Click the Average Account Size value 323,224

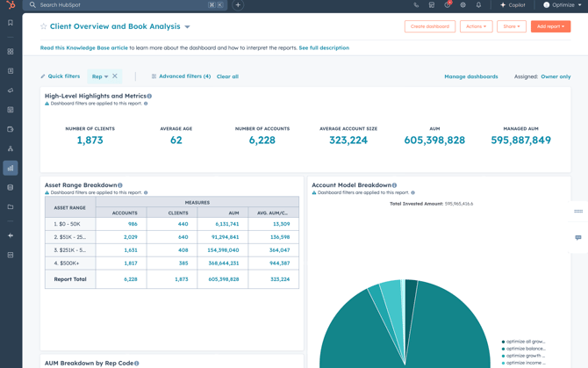tap(348, 141)
